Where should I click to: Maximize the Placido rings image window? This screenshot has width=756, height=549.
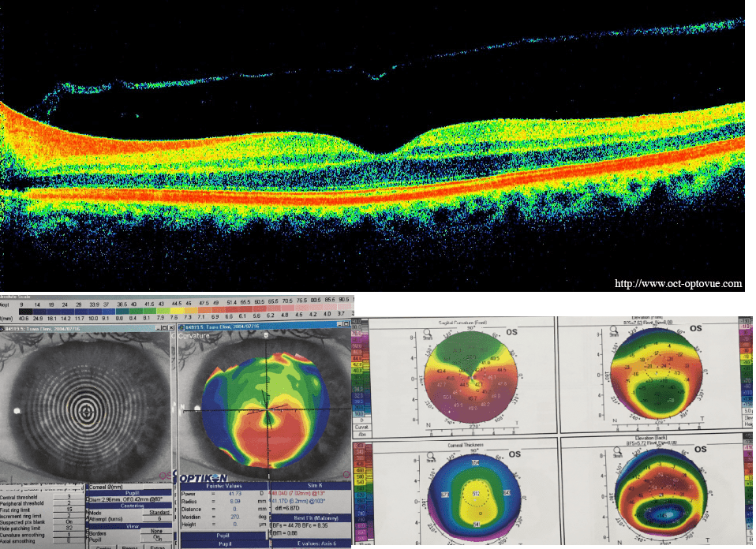[164, 328]
